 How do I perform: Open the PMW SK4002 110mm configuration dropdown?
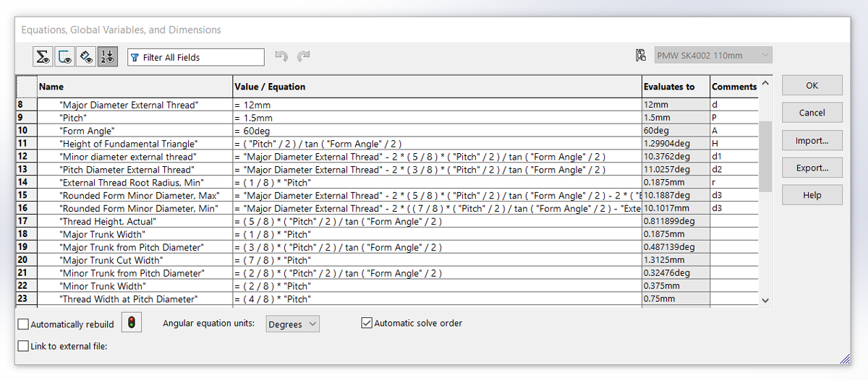click(712, 56)
